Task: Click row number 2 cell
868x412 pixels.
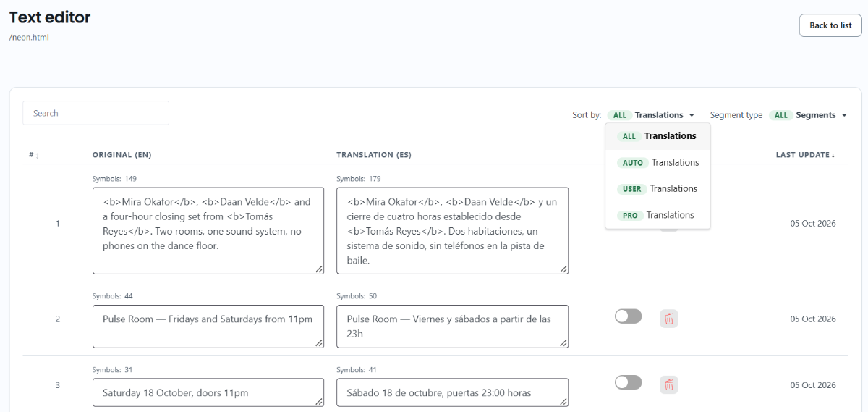Action: click(58, 319)
